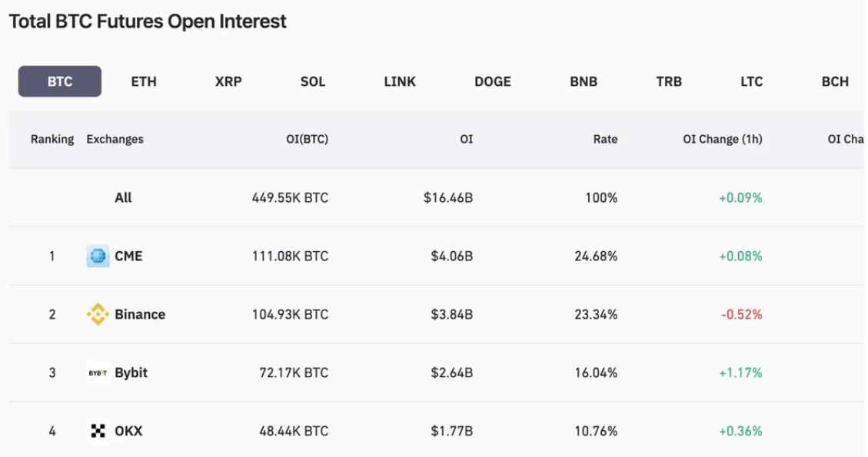Click the Bybit logo icon
The width and height of the screenshot is (868, 457).
[x=98, y=373]
